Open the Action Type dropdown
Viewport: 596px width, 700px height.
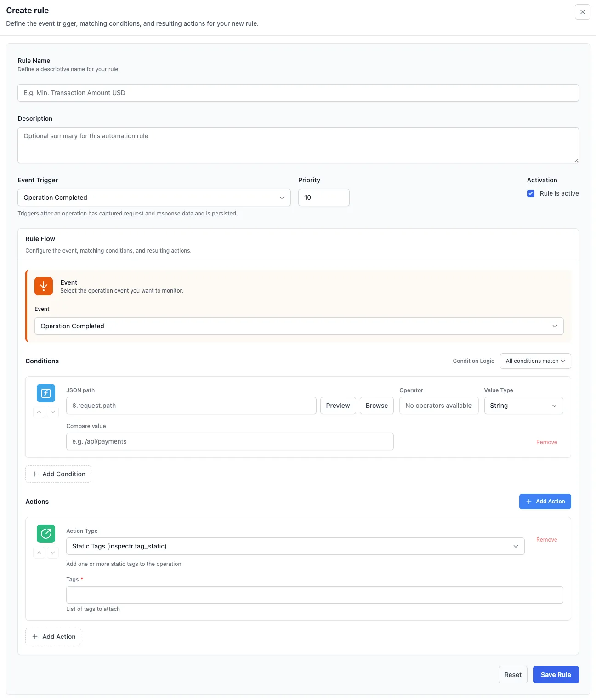(295, 546)
